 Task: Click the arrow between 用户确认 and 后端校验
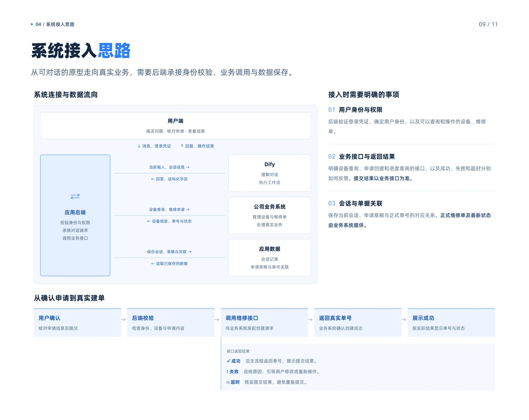click(x=123, y=320)
